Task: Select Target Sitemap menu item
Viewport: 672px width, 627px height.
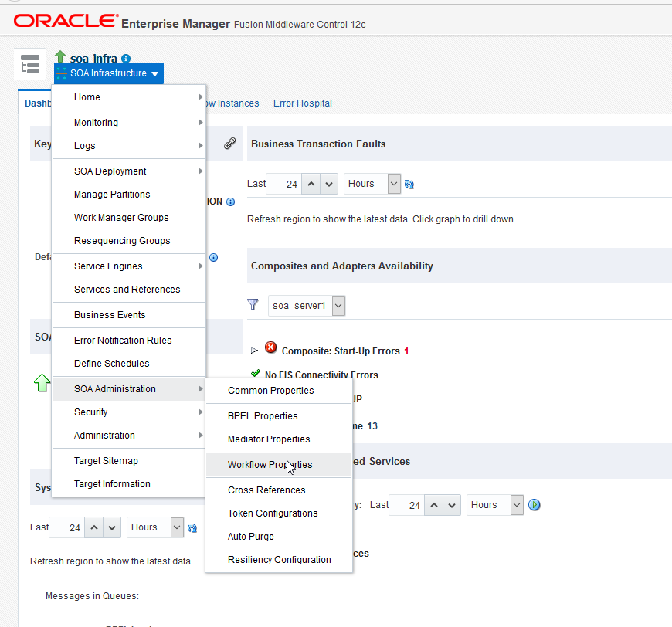Action: point(128,461)
